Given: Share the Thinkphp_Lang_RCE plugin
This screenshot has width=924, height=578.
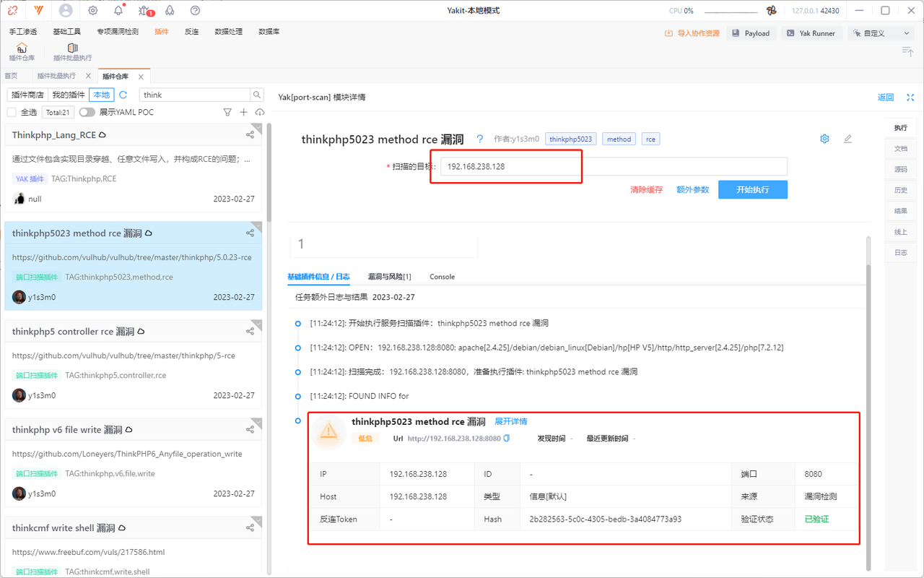Looking at the screenshot, I should [250, 135].
